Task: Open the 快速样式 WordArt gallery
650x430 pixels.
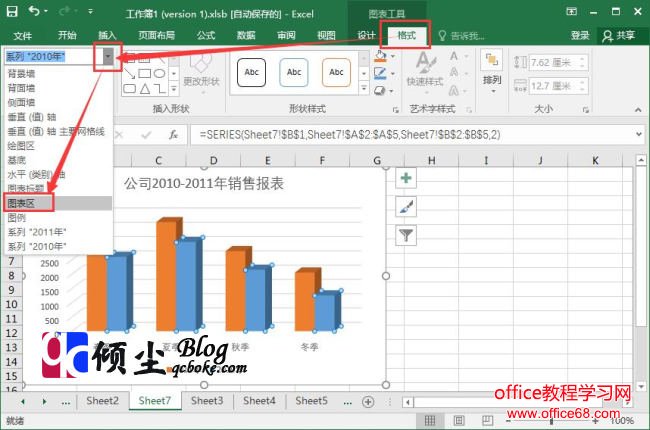Action: 425,69
